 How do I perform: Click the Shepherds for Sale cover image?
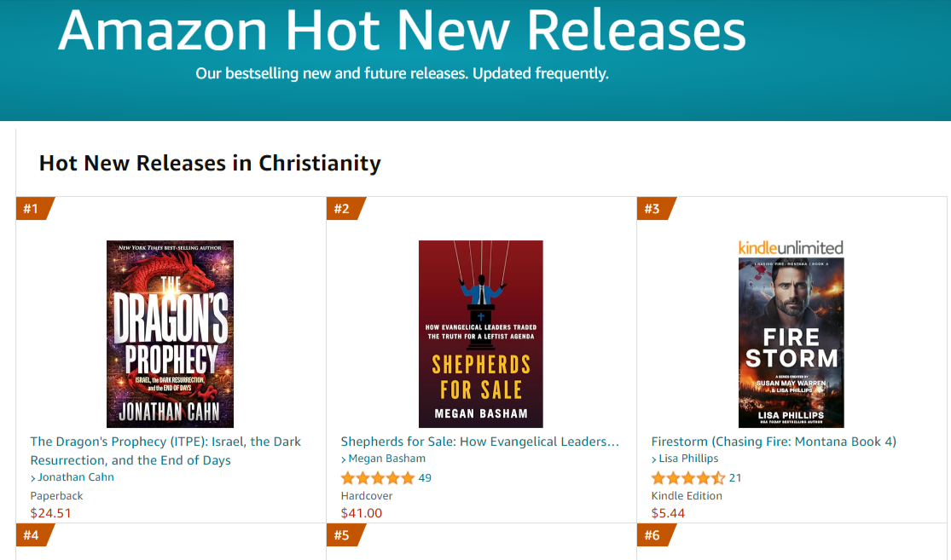480,333
